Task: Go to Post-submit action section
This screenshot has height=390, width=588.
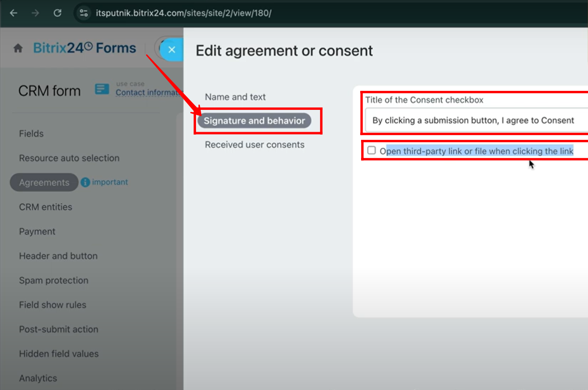Action: click(x=59, y=329)
